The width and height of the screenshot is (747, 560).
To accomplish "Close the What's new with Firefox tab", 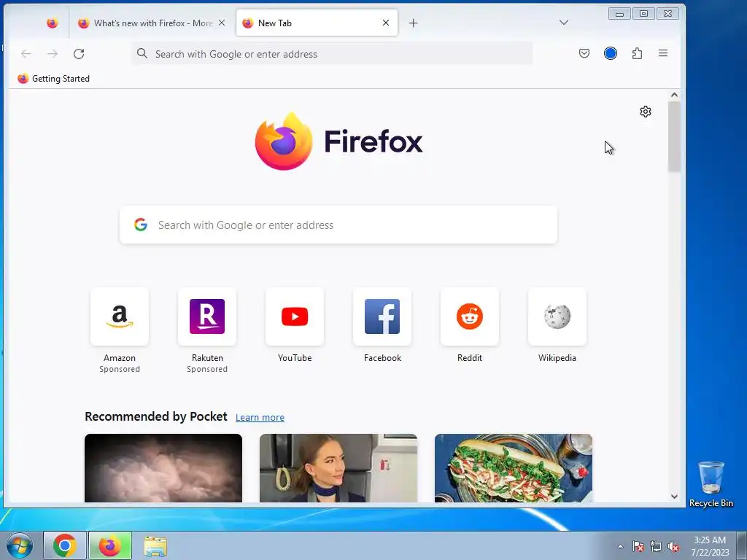I will coord(222,23).
